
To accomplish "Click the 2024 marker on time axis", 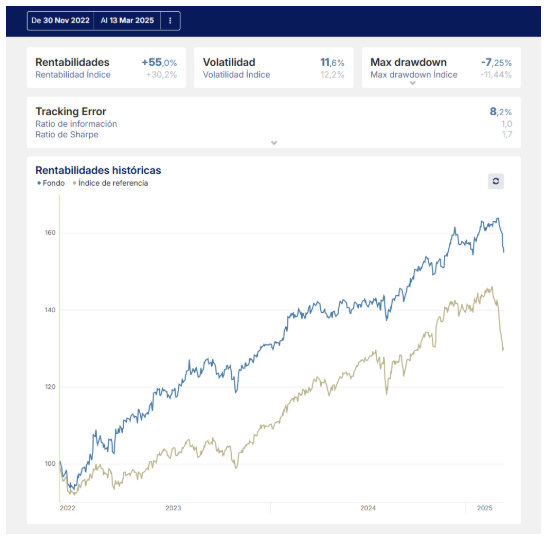I will click(368, 508).
